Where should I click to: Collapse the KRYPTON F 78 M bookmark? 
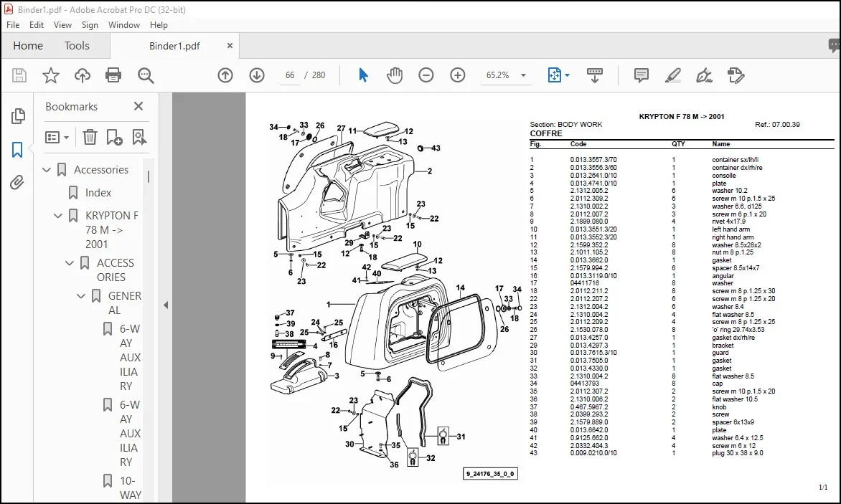pos(58,216)
